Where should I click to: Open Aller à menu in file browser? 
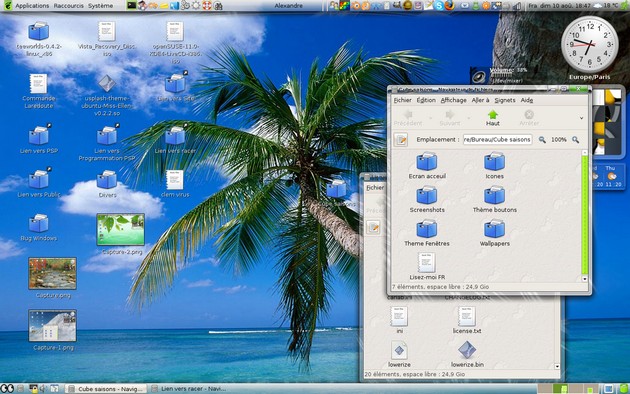480,100
